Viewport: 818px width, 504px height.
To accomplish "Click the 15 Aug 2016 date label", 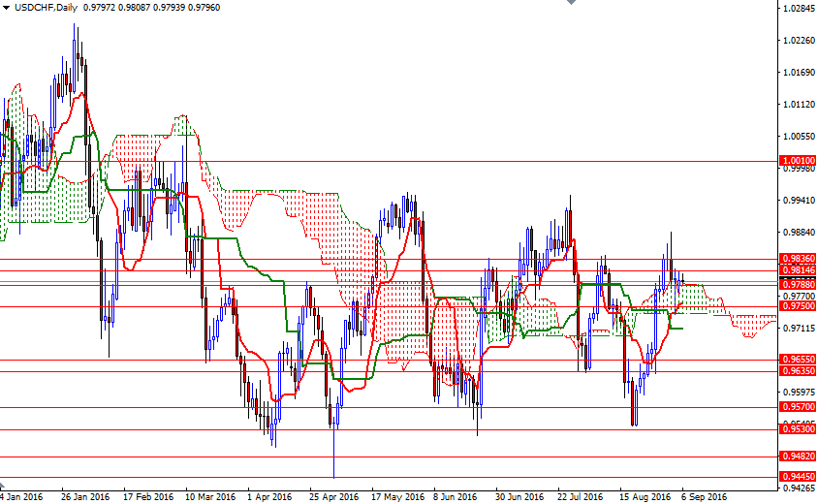I will [x=645, y=497].
